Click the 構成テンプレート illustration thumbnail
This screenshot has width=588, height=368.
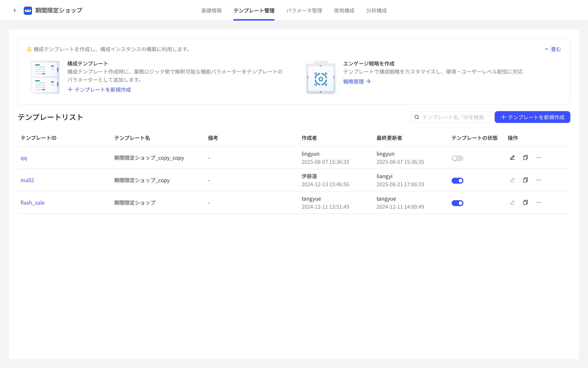point(45,77)
